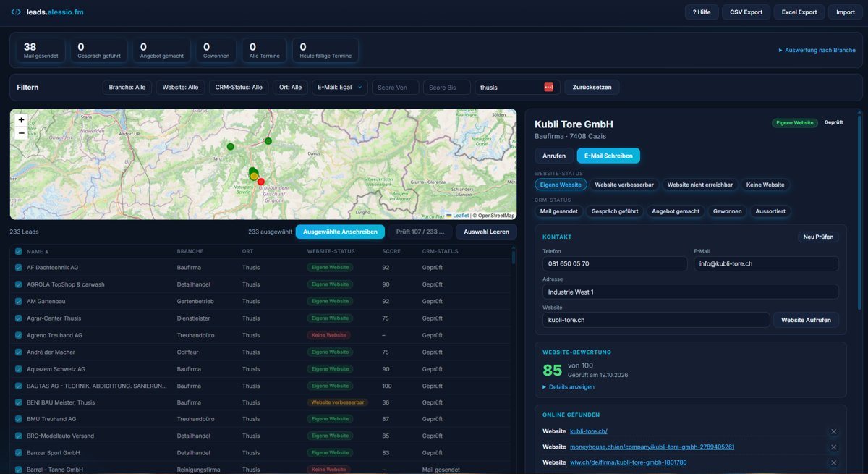The width and height of the screenshot is (868, 474).
Task: Open the Import button
Action: tap(846, 12)
